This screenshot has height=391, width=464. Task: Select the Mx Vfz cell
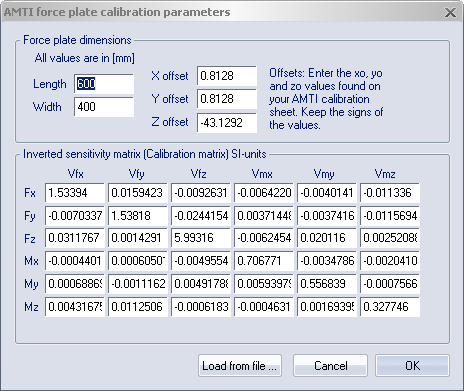pyautogui.click(x=201, y=261)
